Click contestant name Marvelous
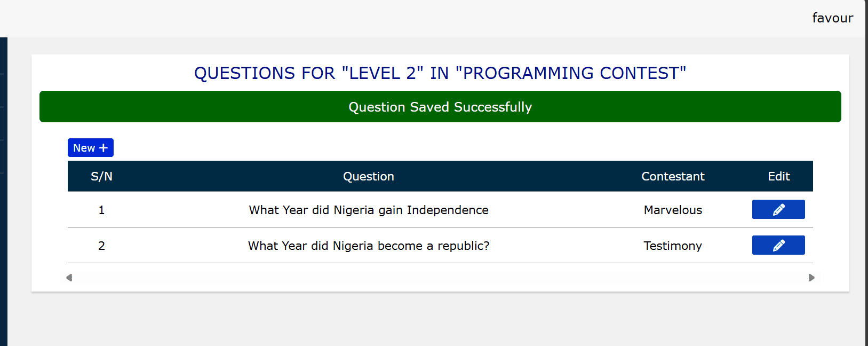The height and width of the screenshot is (346, 868). (x=672, y=210)
